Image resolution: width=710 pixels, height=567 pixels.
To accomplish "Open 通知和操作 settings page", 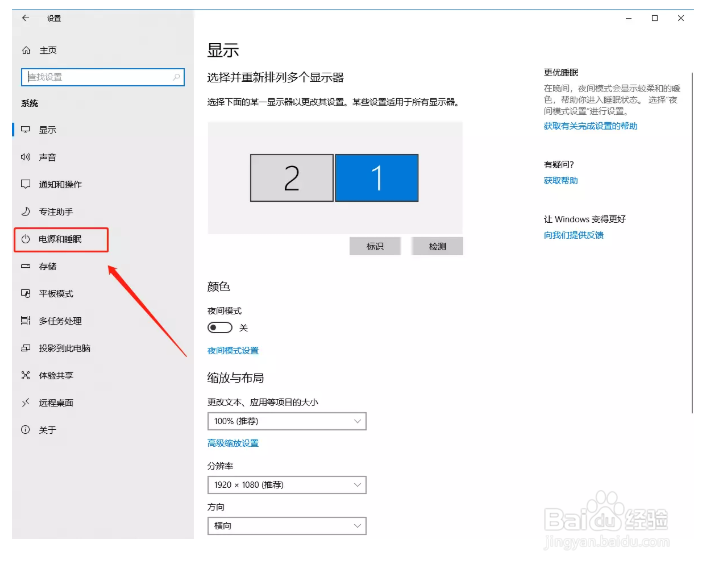I will tap(60, 184).
